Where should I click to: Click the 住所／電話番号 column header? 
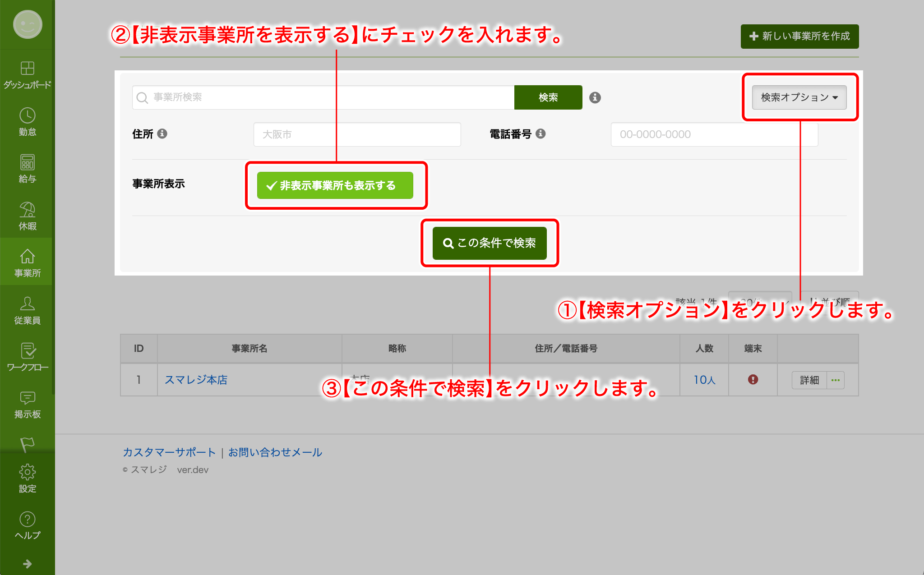click(x=566, y=348)
